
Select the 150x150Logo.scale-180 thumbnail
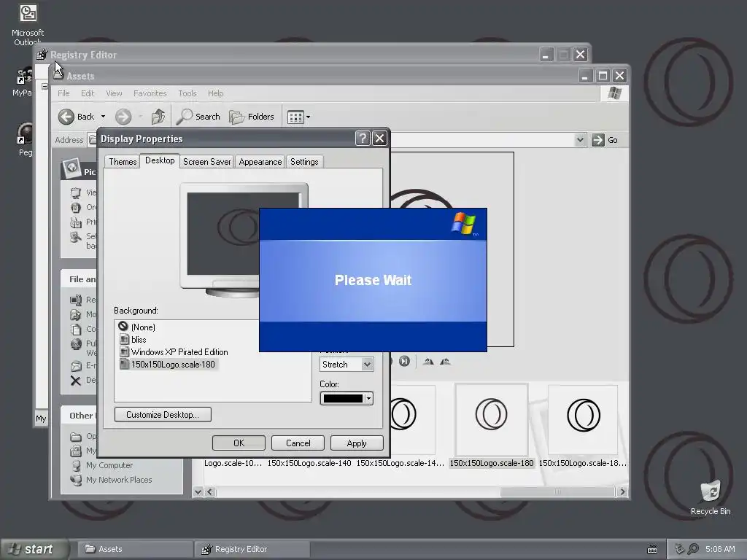point(492,419)
